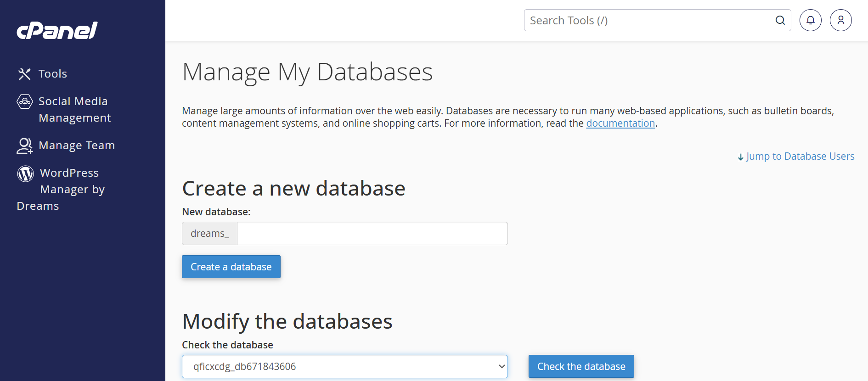Select the Manage Team text label

click(77, 146)
